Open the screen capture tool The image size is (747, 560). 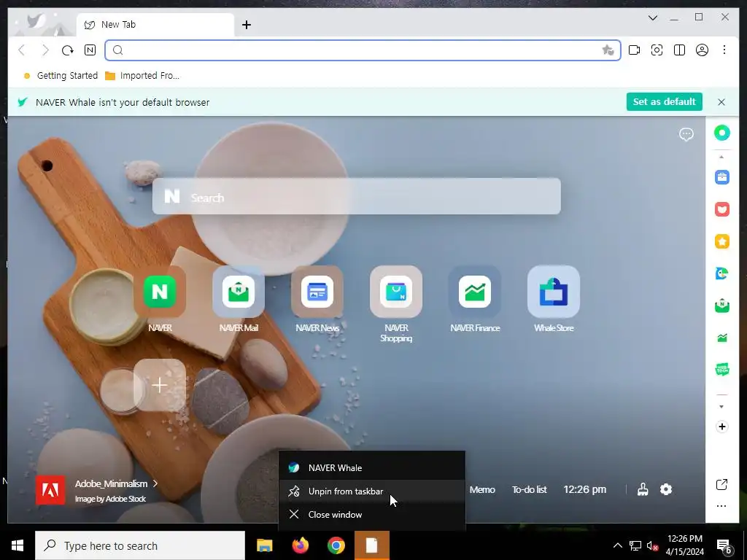[657, 50]
